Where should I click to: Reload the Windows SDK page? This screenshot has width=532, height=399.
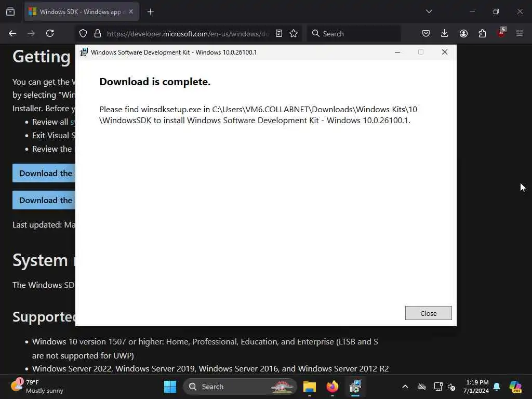(x=50, y=33)
